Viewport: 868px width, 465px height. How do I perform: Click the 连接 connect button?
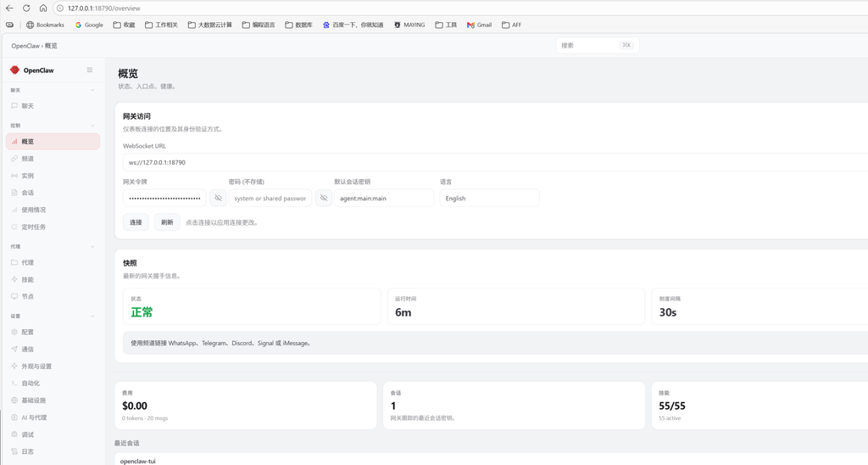(136, 222)
